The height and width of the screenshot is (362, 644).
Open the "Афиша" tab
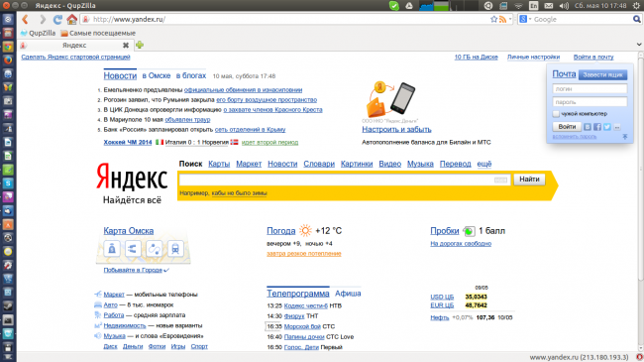tap(348, 294)
